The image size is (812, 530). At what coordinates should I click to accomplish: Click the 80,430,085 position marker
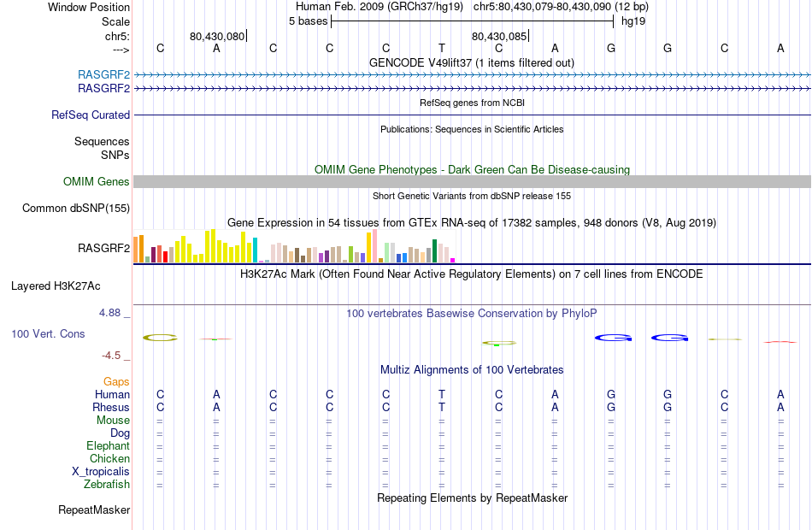click(500, 36)
